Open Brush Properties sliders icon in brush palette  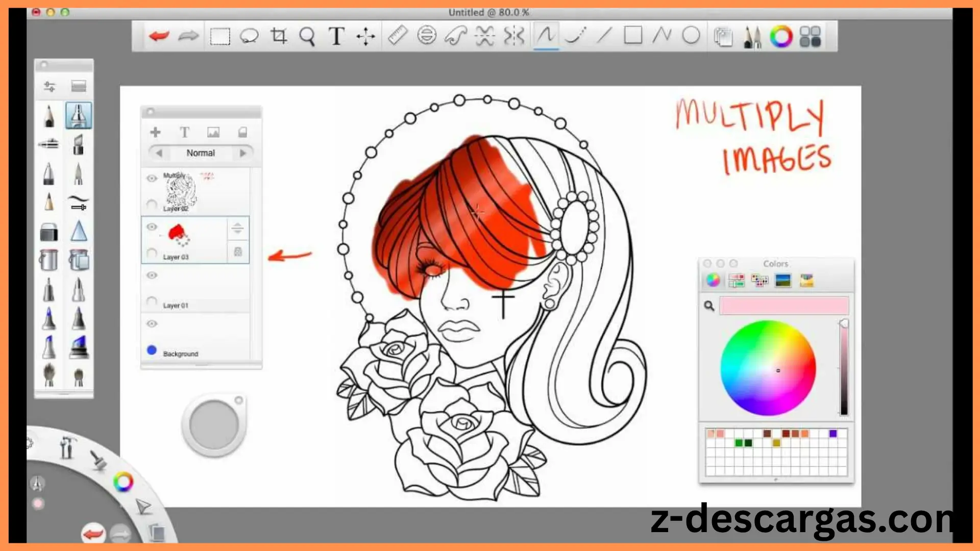[x=50, y=86]
